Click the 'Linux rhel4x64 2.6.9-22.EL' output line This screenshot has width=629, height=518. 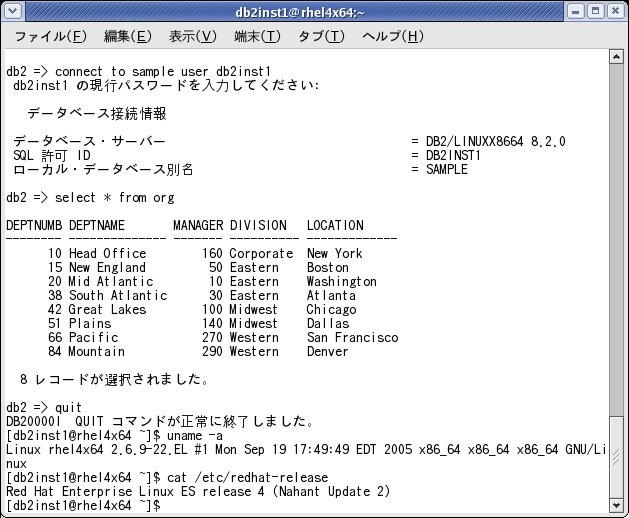coord(306,450)
